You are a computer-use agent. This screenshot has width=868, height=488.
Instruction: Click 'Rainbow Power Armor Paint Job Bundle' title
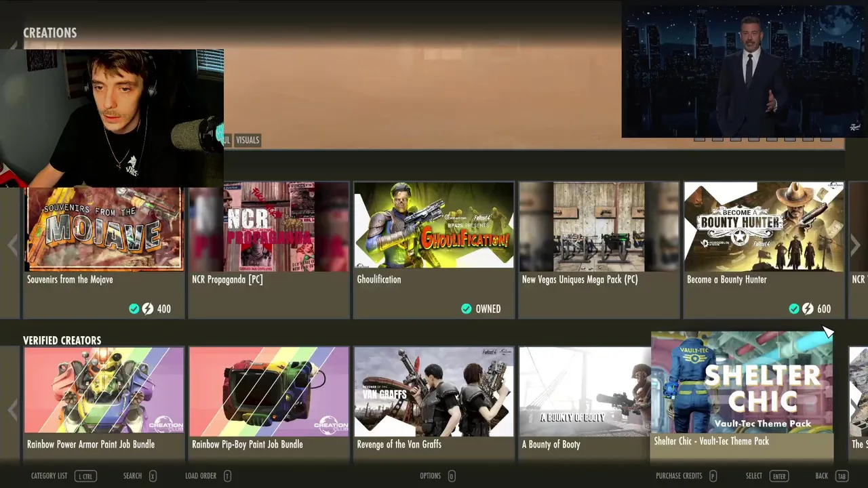click(x=91, y=444)
